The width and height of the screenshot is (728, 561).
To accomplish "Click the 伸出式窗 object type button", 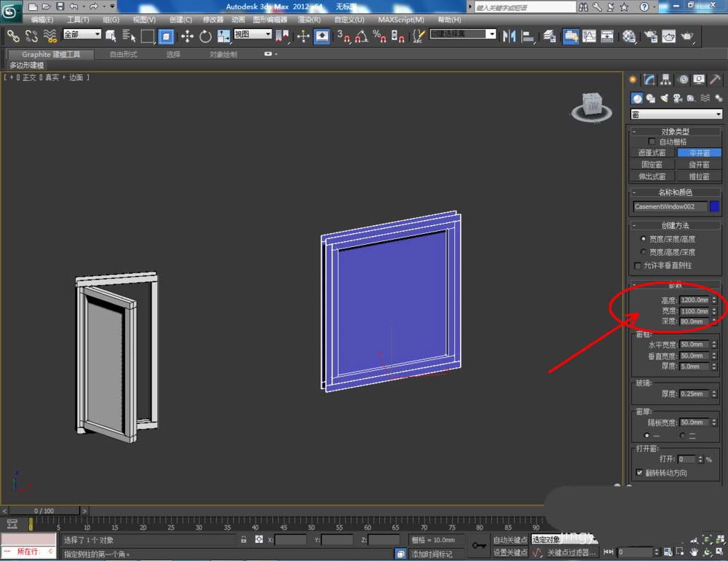I will click(x=652, y=176).
